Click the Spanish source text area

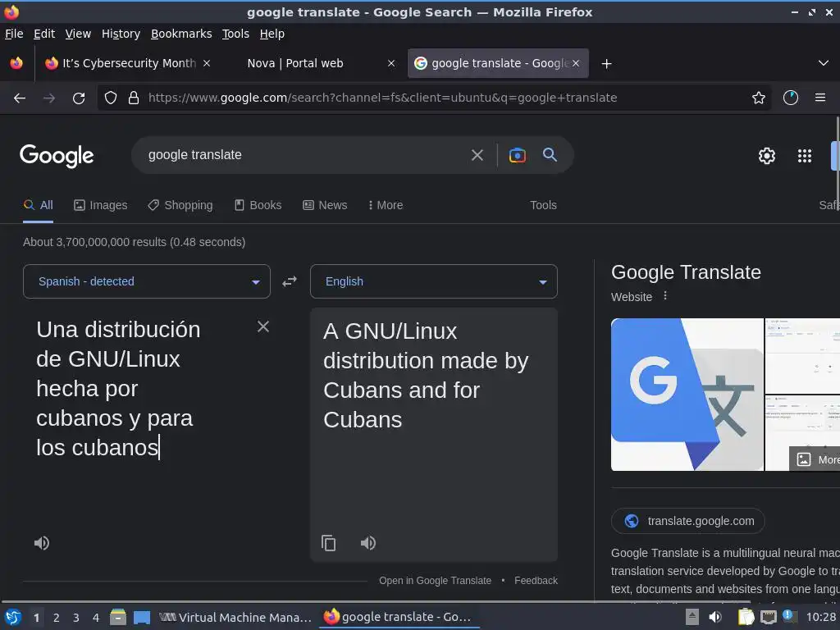coord(139,388)
